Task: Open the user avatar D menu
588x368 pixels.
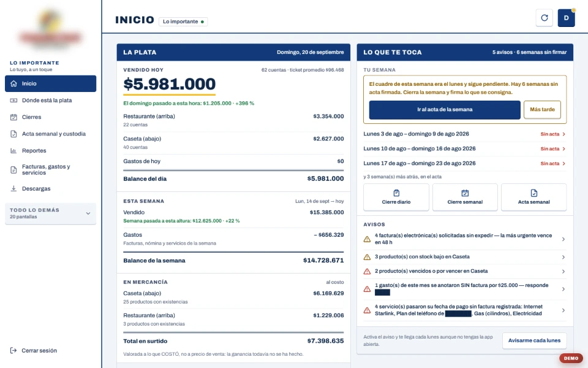Action: (x=566, y=18)
